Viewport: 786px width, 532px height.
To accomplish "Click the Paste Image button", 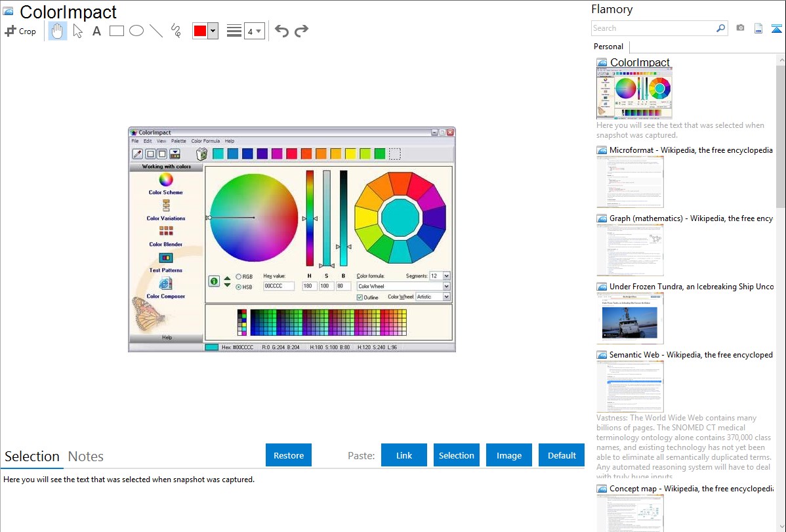I will click(x=508, y=455).
